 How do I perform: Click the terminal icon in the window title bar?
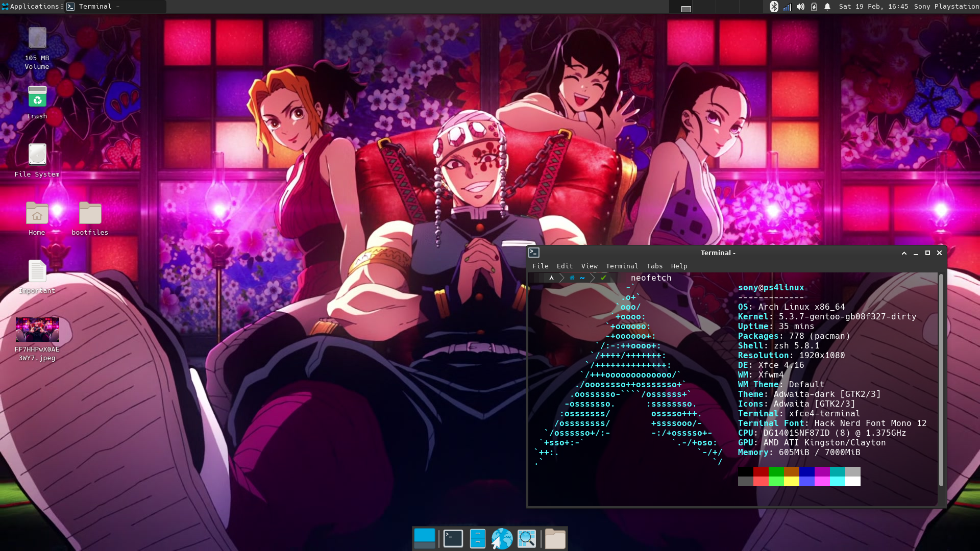[534, 253]
